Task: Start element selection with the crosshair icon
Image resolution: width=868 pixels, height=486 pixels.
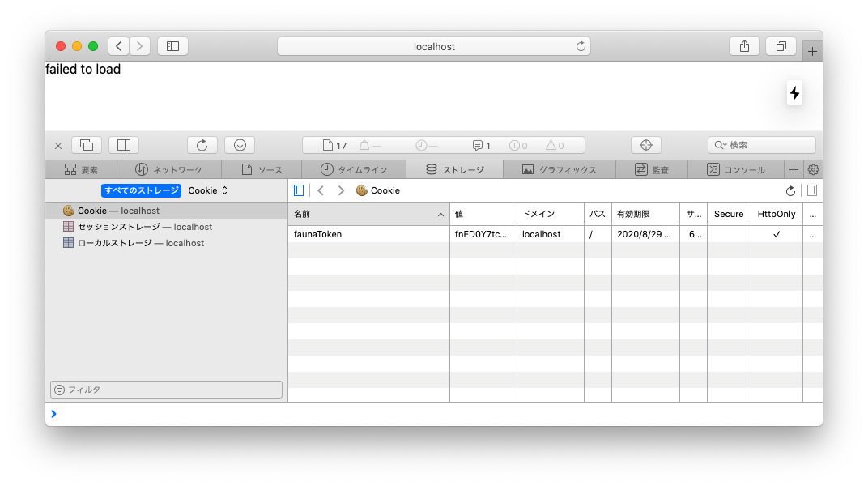Action: point(646,145)
